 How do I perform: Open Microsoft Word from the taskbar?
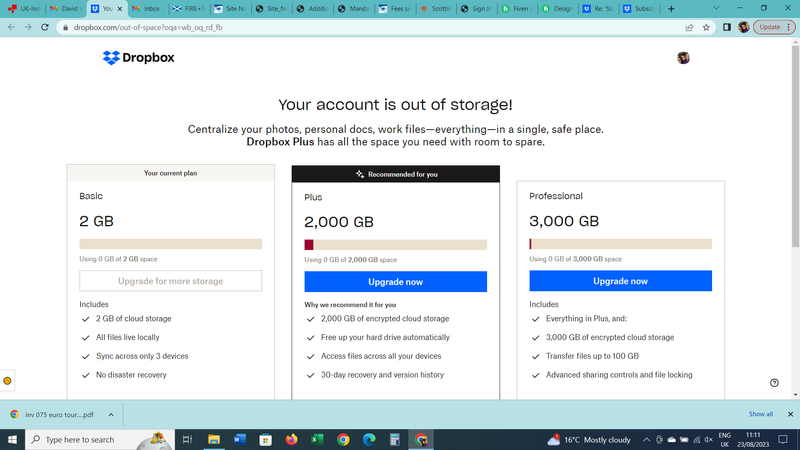pyautogui.click(x=239, y=439)
